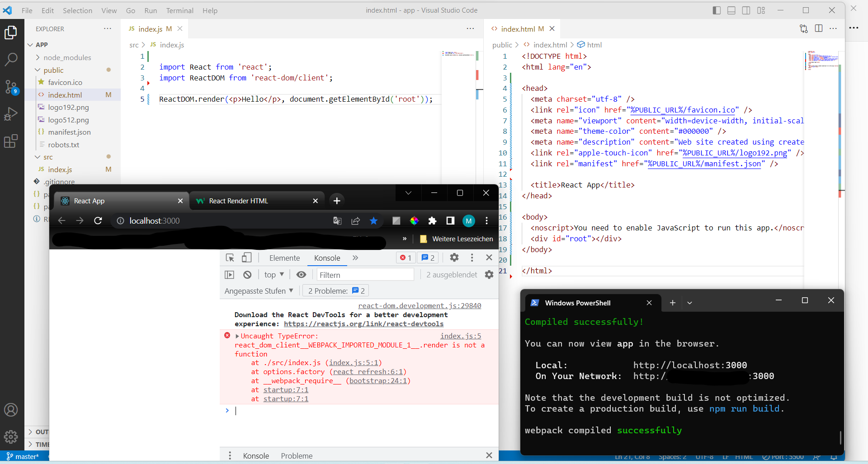
Task: Click the Chrome address bar localhost:3000
Action: pyautogui.click(x=154, y=220)
